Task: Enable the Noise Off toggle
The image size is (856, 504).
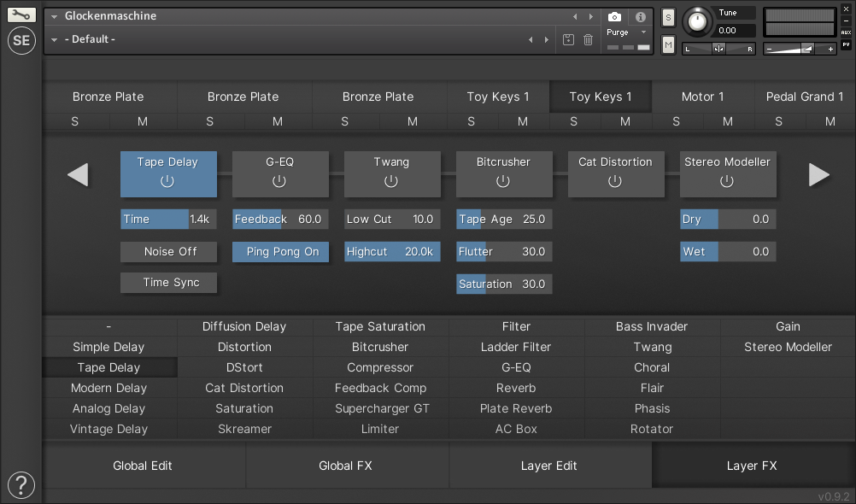Action: click(x=168, y=252)
